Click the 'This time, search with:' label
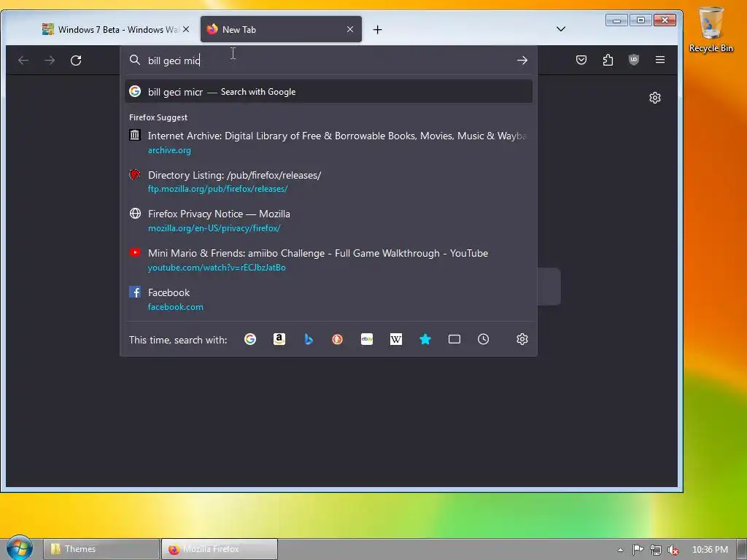Screen dimensions: 747x560 pyautogui.click(x=178, y=340)
